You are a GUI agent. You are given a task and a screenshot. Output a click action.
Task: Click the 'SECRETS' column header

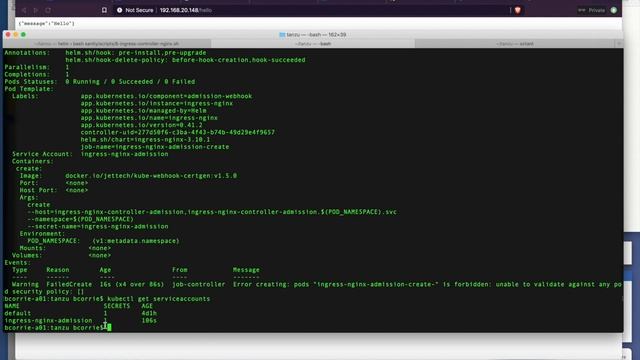point(117,306)
